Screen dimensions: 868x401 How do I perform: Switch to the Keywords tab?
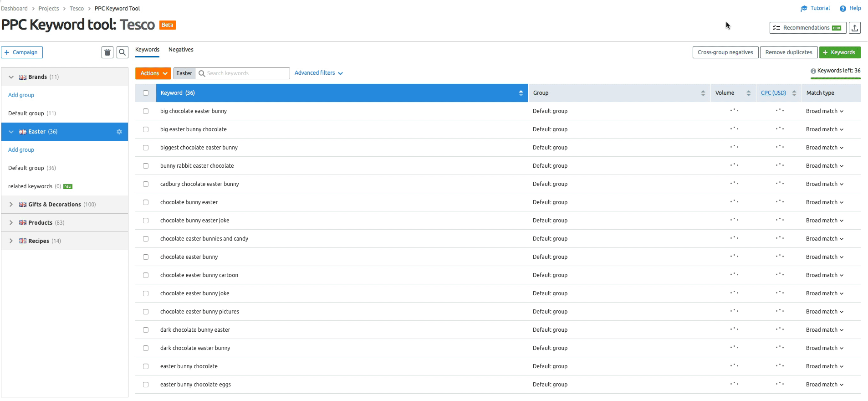(147, 50)
